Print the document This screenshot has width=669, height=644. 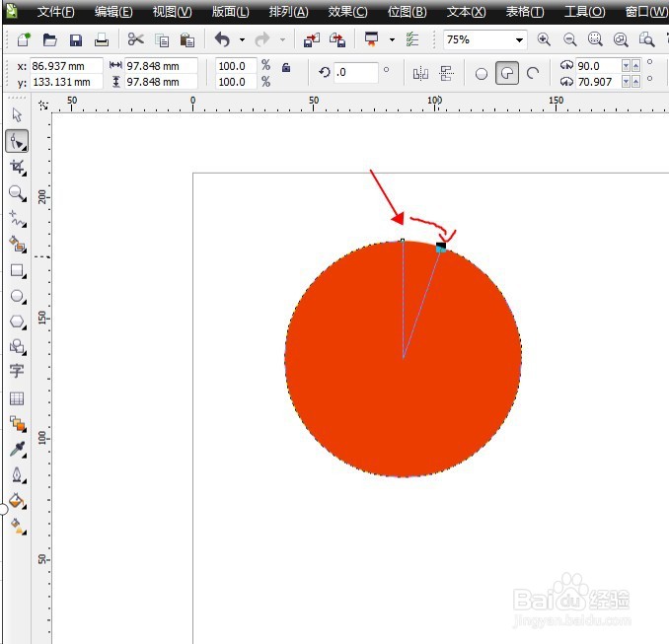(102, 40)
